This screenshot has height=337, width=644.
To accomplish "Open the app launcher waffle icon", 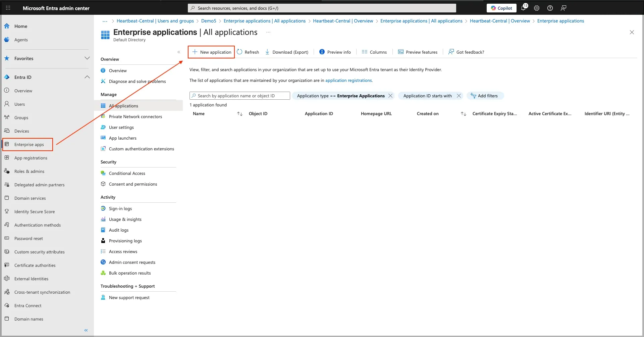I will pyautogui.click(x=8, y=8).
